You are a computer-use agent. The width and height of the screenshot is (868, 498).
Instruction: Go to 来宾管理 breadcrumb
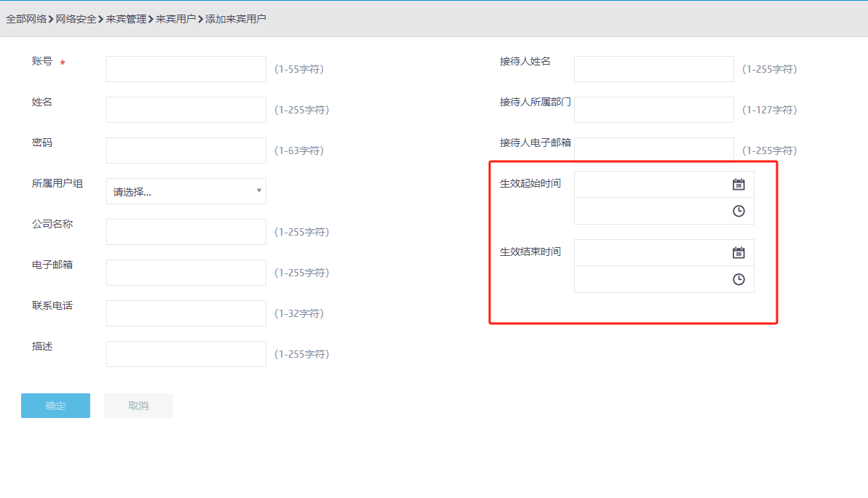click(126, 19)
